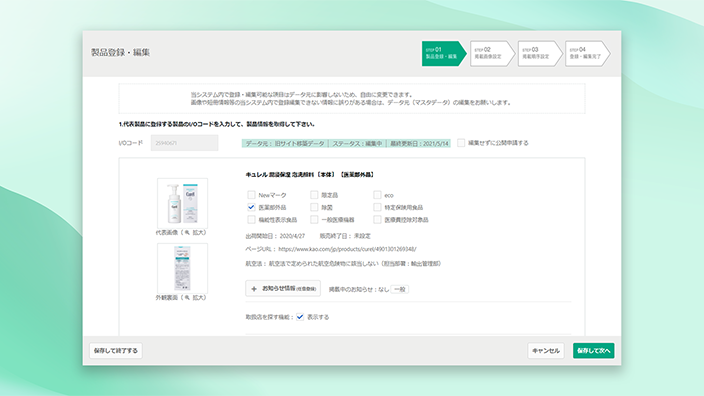Go to the STEP 04 完了 step tab
This screenshot has height=396, width=704.
click(x=587, y=53)
